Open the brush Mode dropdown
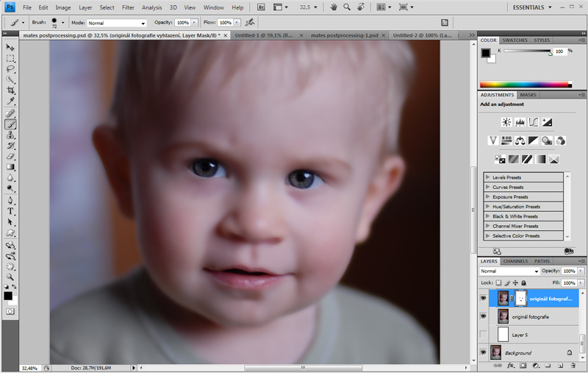This screenshot has width=588, height=373. point(117,23)
